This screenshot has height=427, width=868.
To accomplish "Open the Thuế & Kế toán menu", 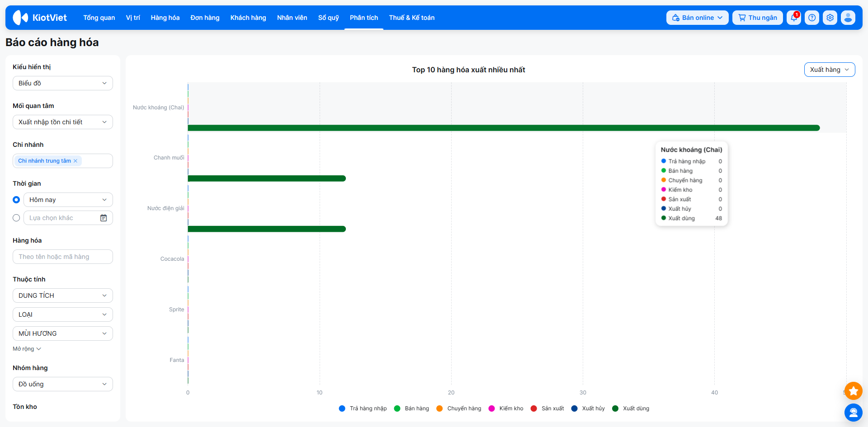I will coord(412,18).
